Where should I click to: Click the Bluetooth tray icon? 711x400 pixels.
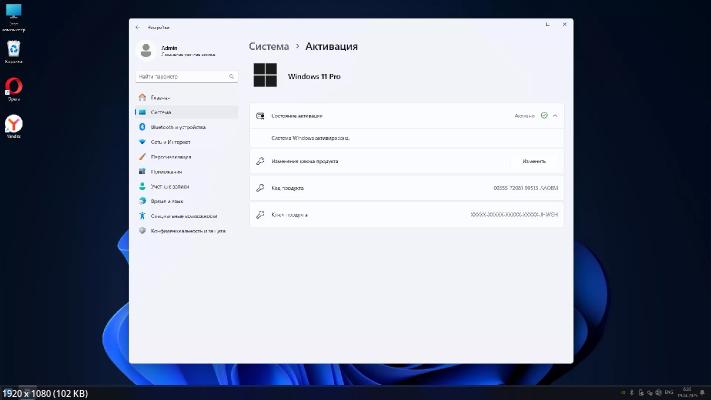click(x=632, y=392)
